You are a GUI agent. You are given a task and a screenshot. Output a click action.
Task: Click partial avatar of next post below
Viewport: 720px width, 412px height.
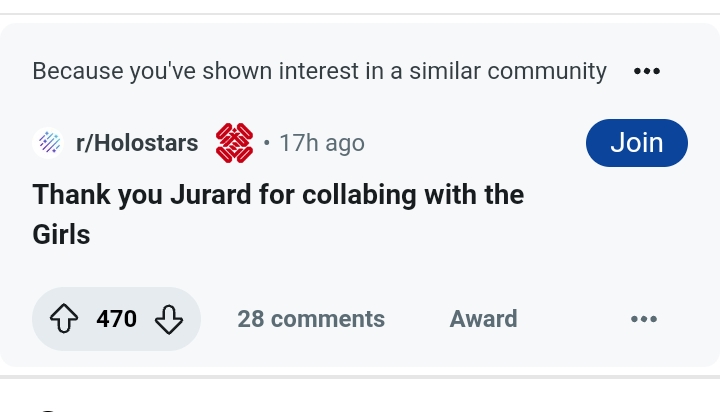(x=47, y=408)
